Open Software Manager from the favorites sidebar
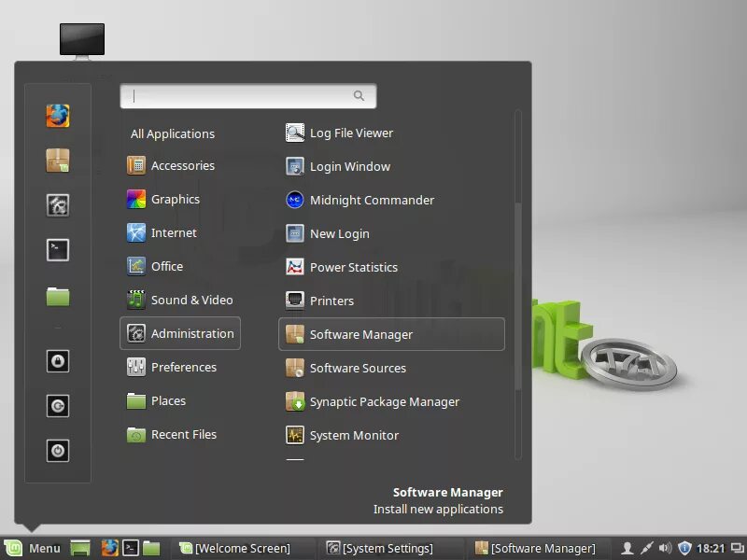This screenshot has height=560, width=747. pyautogui.click(x=58, y=161)
